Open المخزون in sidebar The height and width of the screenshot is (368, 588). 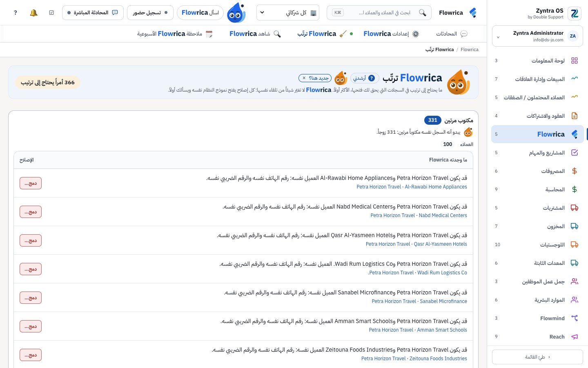(537, 226)
